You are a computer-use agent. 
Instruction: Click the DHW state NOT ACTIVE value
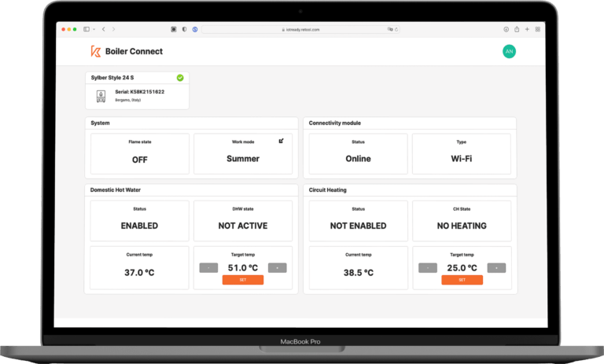(x=243, y=226)
